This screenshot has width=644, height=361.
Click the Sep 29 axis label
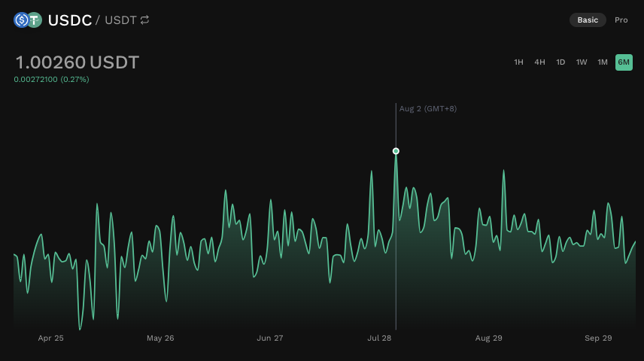tap(598, 338)
